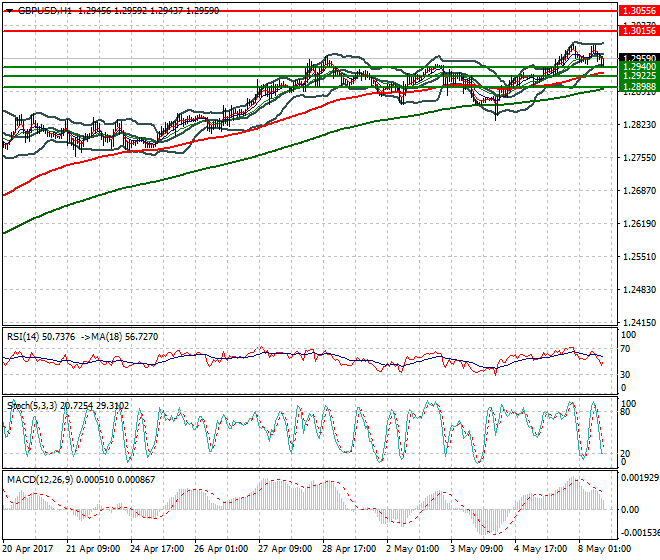Click the 1.24150 value on price axis
The width and height of the screenshot is (660, 560).
pyautogui.click(x=639, y=323)
